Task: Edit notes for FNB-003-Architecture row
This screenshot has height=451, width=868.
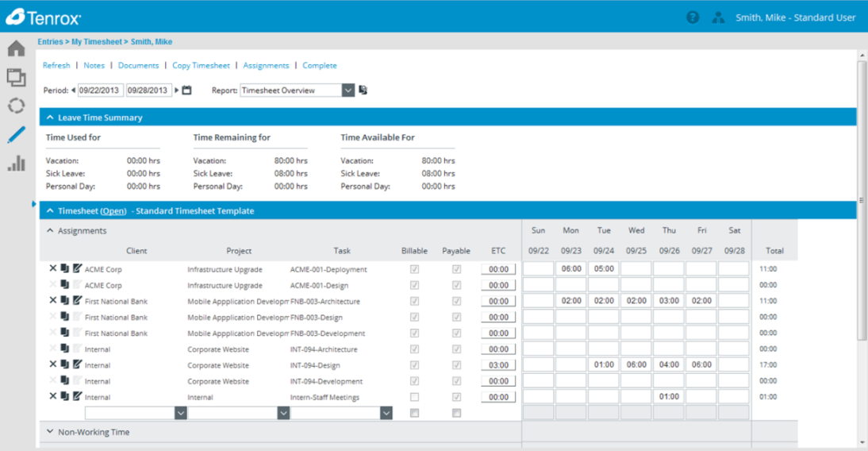Action: click(x=77, y=300)
